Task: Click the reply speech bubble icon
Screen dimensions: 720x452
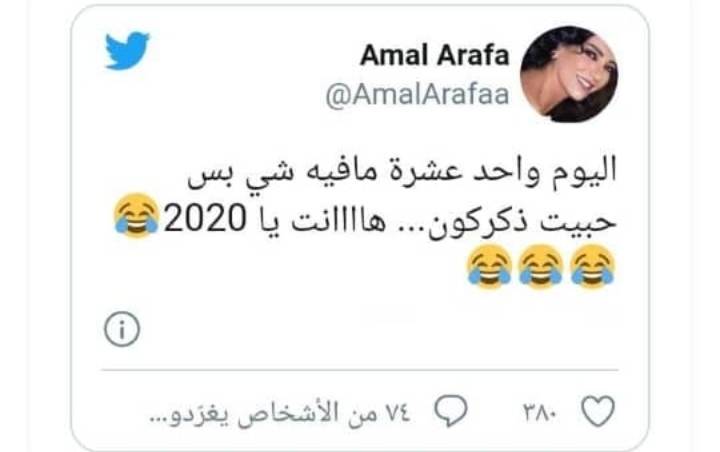Action: click(451, 410)
